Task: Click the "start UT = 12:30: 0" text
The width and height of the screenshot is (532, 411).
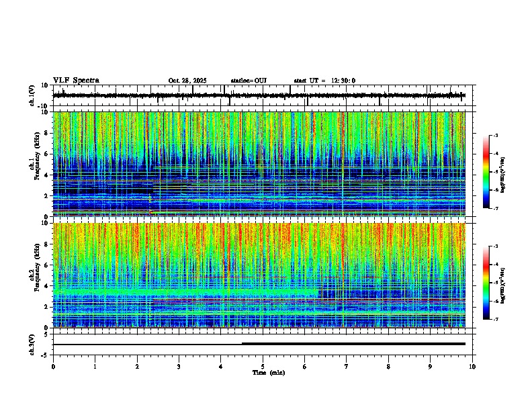Action: [x=324, y=81]
